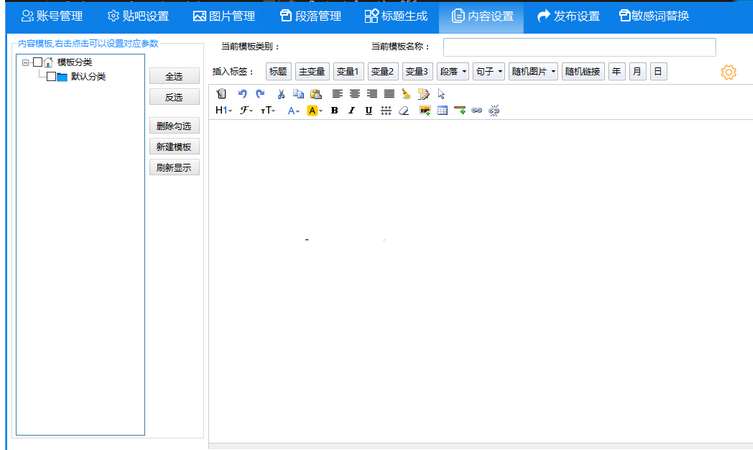This screenshot has width=753, height=450.
Task: Click the 新建模板 button
Action: [x=174, y=147]
